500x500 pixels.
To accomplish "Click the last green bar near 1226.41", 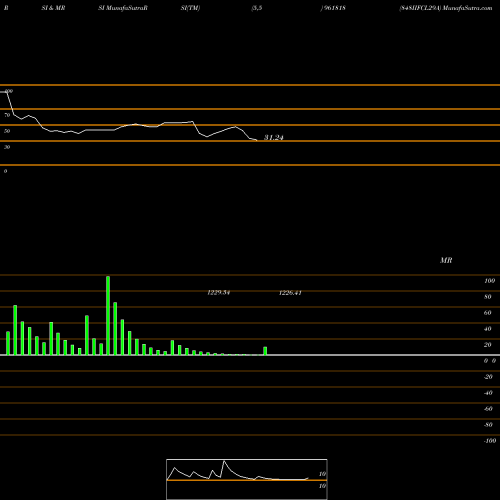I will [265, 351].
